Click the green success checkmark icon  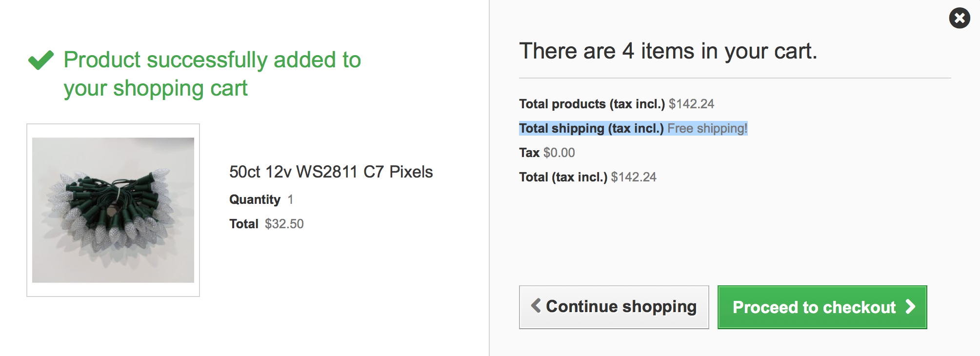pos(41,60)
